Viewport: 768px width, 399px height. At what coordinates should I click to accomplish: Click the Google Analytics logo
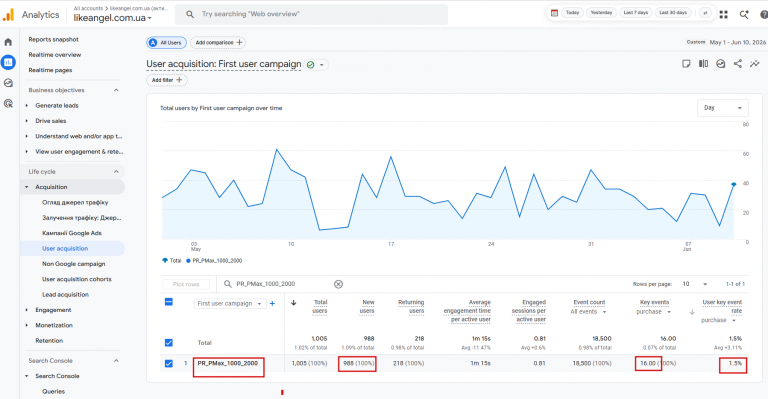(8, 15)
